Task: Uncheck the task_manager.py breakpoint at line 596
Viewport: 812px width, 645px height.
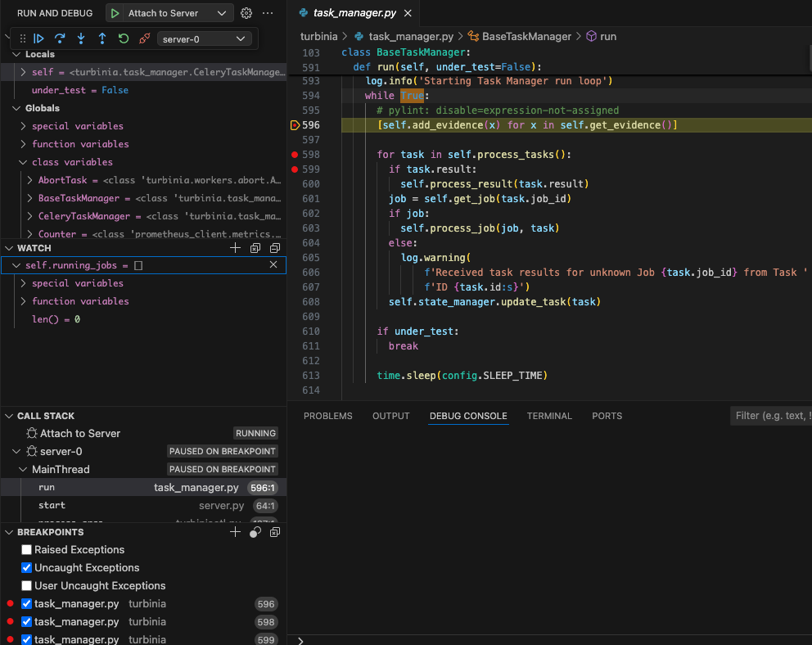Action: pyautogui.click(x=26, y=603)
